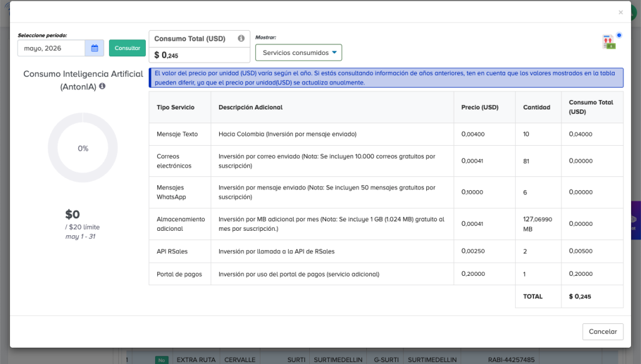Click the total 0,00500 for API RSales
The image size is (641, 364).
580,251
